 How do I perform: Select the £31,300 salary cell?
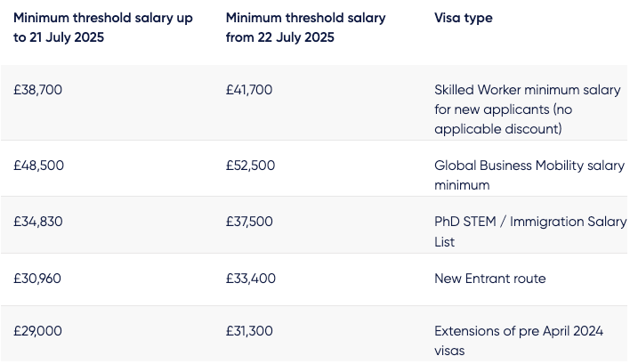pyautogui.click(x=249, y=331)
